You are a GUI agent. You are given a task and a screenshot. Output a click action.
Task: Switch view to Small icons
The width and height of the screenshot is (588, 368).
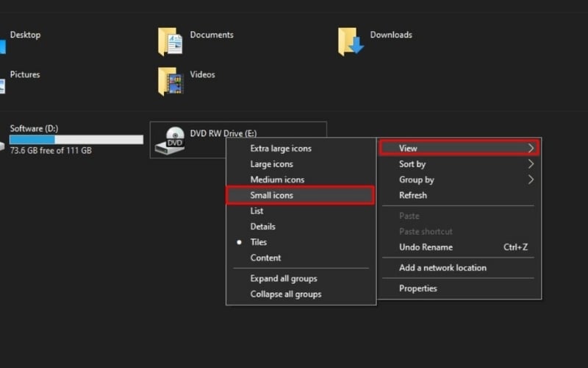click(301, 195)
